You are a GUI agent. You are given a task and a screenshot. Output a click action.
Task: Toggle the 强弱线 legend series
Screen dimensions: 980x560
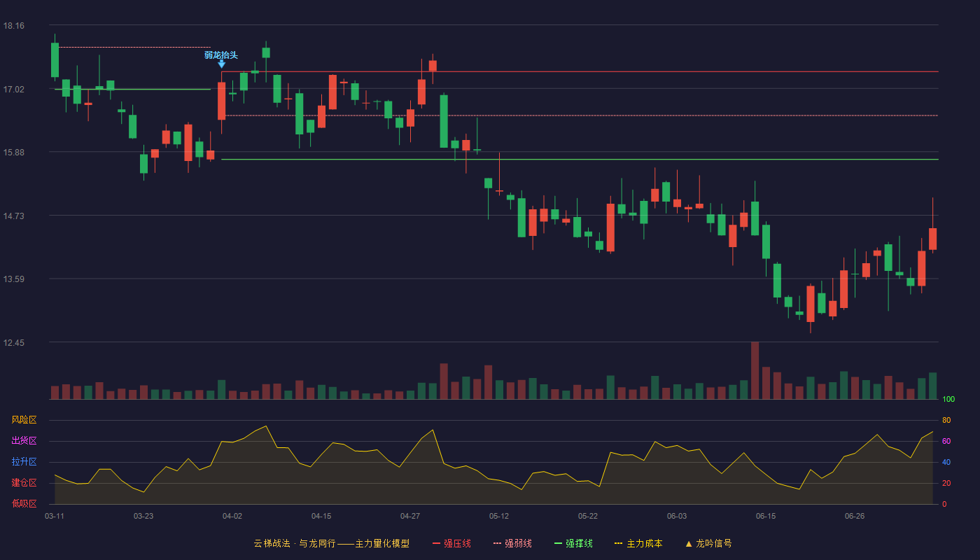tap(512, 543)
